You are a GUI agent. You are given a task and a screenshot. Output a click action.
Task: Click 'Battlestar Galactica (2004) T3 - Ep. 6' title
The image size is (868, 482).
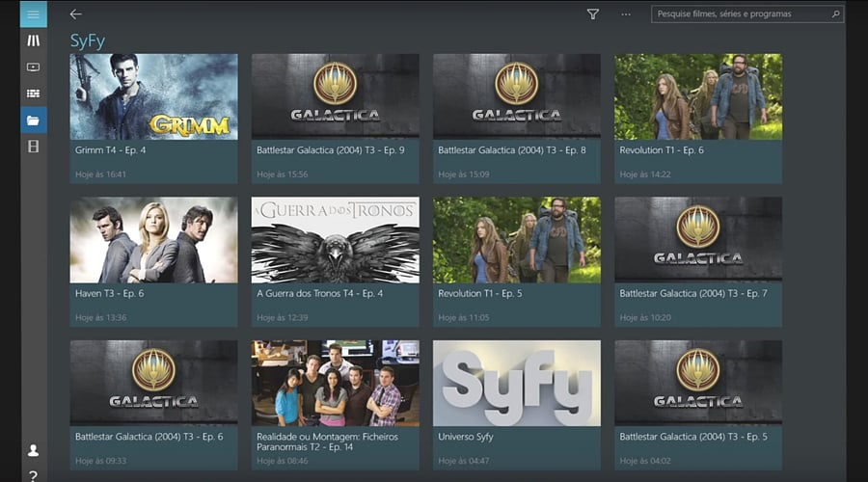click(149, 437)
